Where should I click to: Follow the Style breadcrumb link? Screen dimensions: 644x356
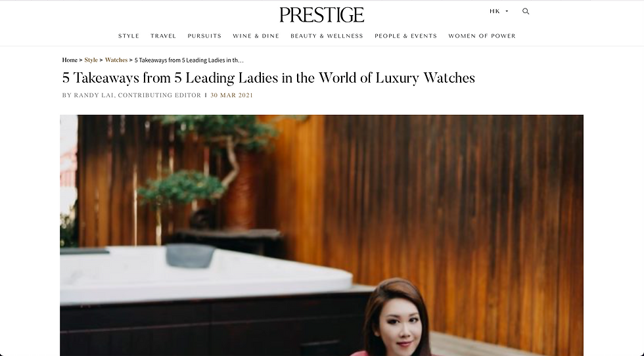coord(91,60)
